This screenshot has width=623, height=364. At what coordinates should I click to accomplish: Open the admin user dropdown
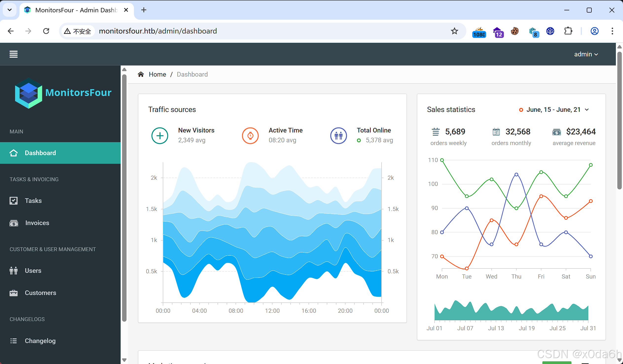click(x=586, y=54)
